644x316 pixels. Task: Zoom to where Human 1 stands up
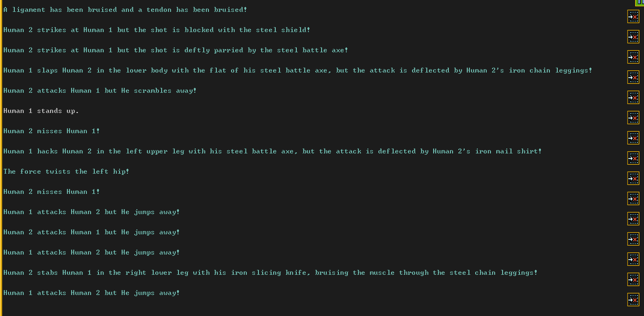point(633,118)
